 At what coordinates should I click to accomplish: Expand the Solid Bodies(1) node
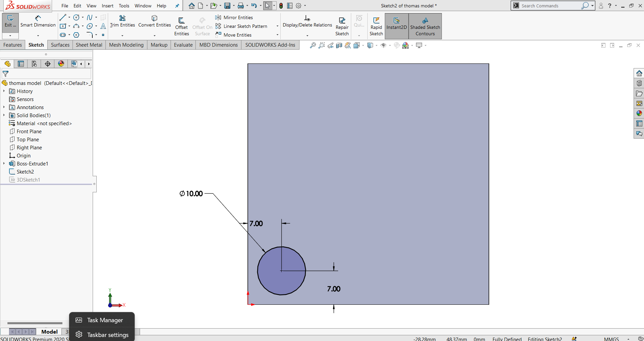[x=4, y=115]
